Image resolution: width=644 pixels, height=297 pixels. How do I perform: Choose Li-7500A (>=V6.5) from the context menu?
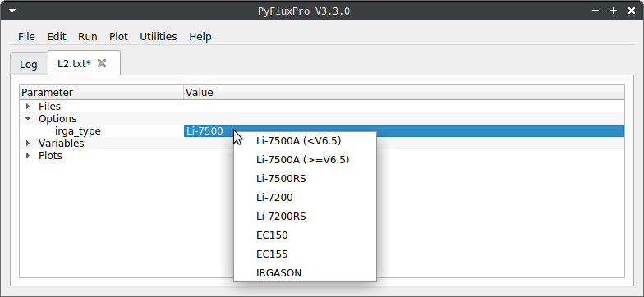tap(306, 160)
